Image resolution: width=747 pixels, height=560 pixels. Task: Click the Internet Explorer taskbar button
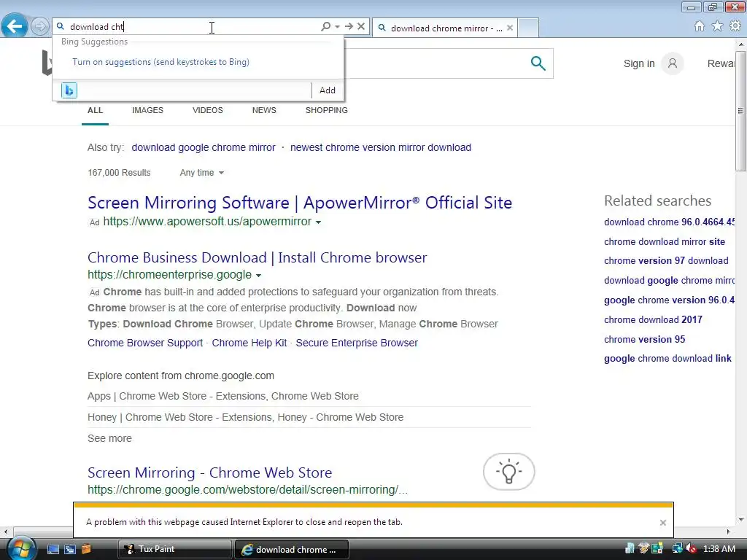coord(292,550)
